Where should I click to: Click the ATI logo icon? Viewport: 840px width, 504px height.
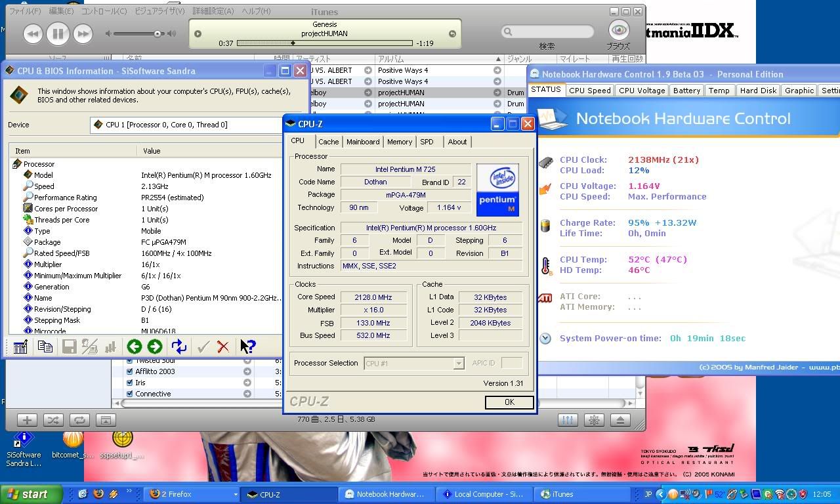(545, 299)
